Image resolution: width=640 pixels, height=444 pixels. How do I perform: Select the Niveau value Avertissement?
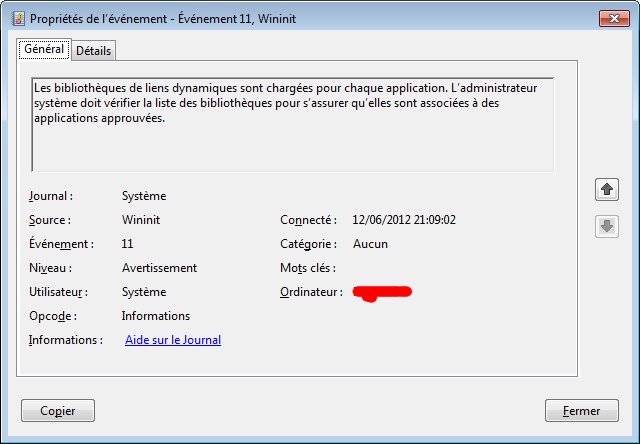[160, 268]
